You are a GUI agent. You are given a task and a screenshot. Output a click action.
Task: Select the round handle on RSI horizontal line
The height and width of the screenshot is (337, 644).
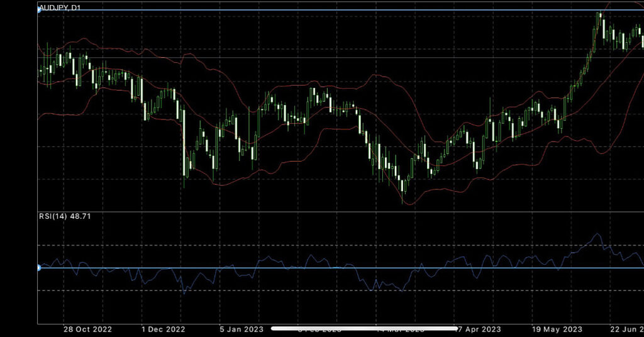pyautogui.click(x=39, y=268)
